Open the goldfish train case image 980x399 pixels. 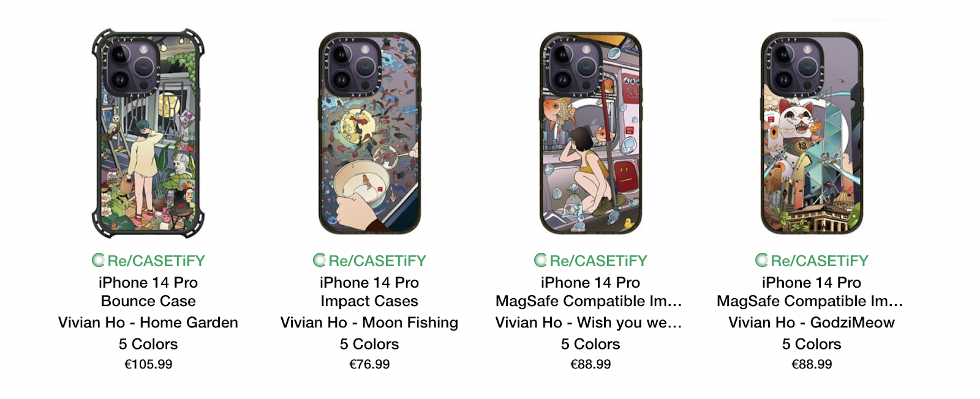590,133
